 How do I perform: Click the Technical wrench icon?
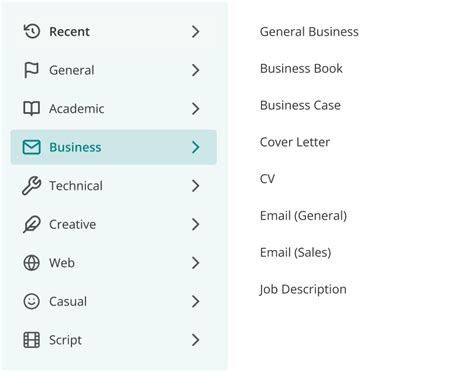(32, 186)
